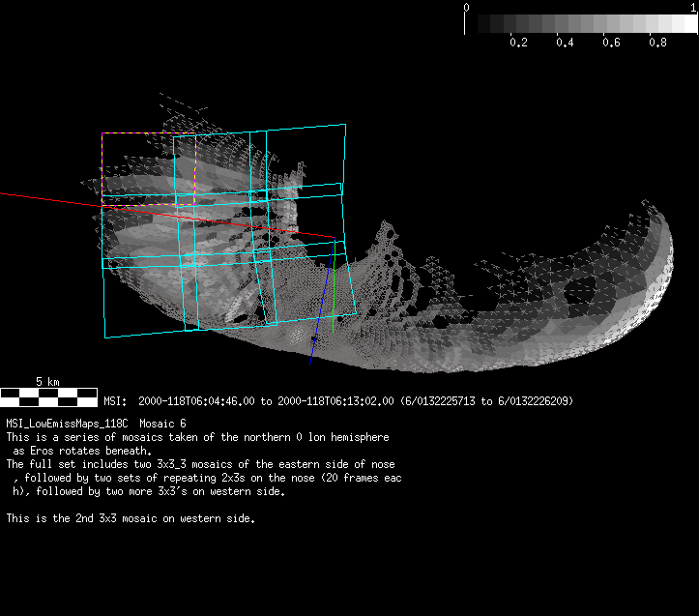The width and height of the screenshot is (699, 616).
Task: Click the text 'as Eros rotates beneath.'
Action: pyautogui.click(x=82, y=451)
